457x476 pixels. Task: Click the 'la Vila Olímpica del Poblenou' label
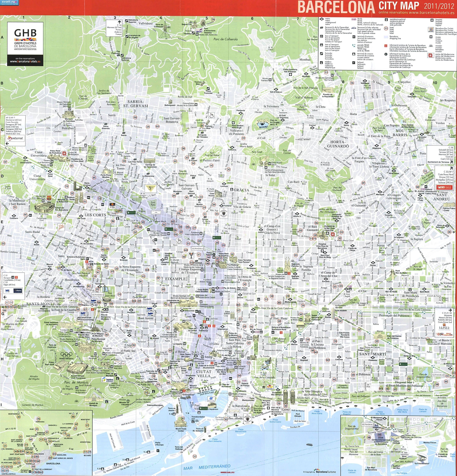tap(312, 393)
